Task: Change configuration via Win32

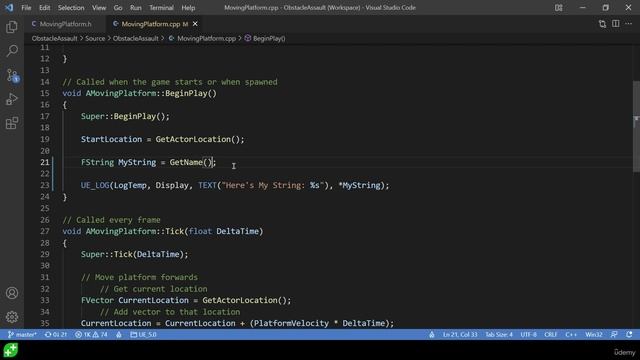Action: tap(593, 335)
